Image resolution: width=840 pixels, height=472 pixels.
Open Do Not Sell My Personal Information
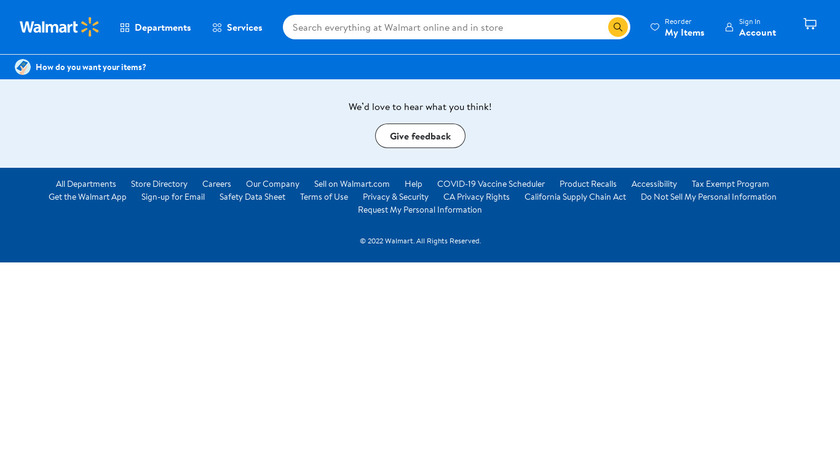point(708,197)
